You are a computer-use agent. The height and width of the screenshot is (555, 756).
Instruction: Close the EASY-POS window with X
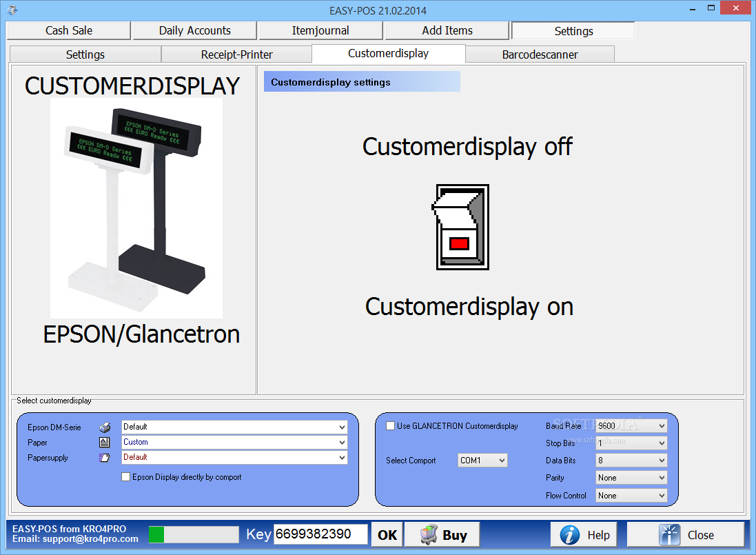pos(736,8)
